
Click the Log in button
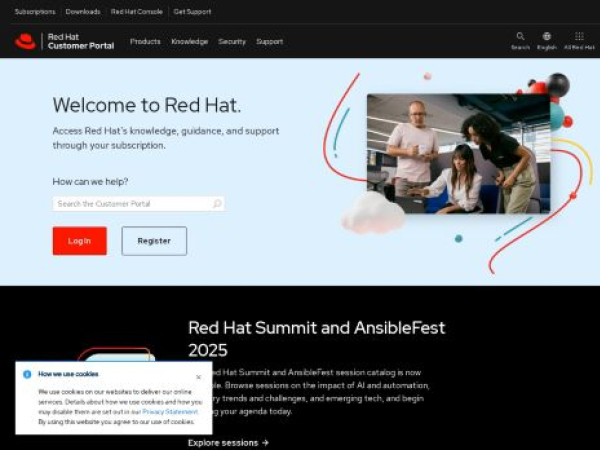point(80,241)
